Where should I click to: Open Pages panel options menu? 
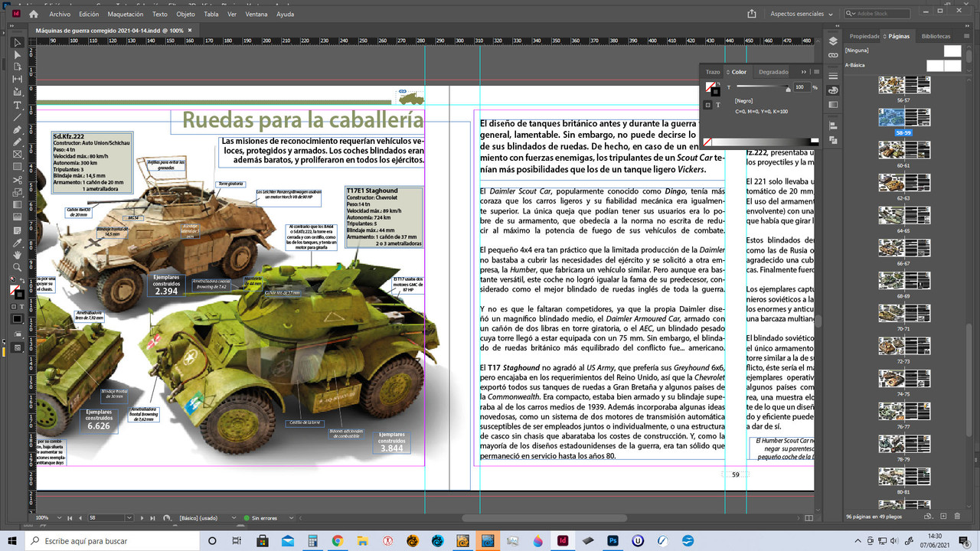pos(968,36)
